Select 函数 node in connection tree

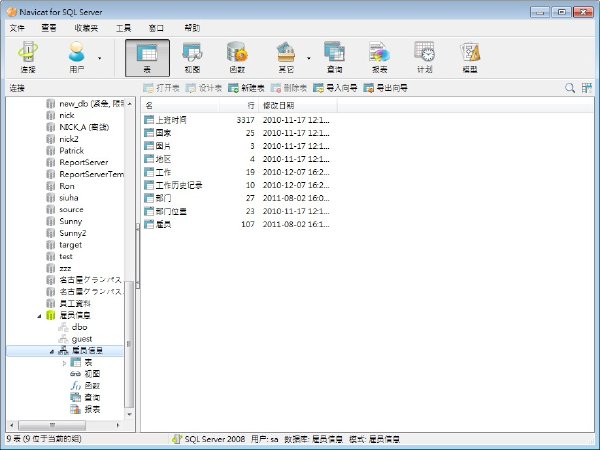92,386
